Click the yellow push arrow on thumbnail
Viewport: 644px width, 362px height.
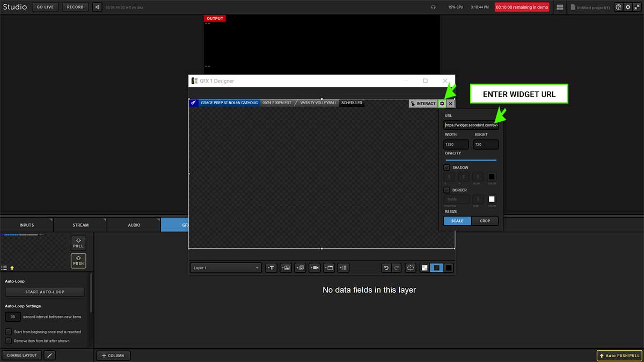(12, 268)
